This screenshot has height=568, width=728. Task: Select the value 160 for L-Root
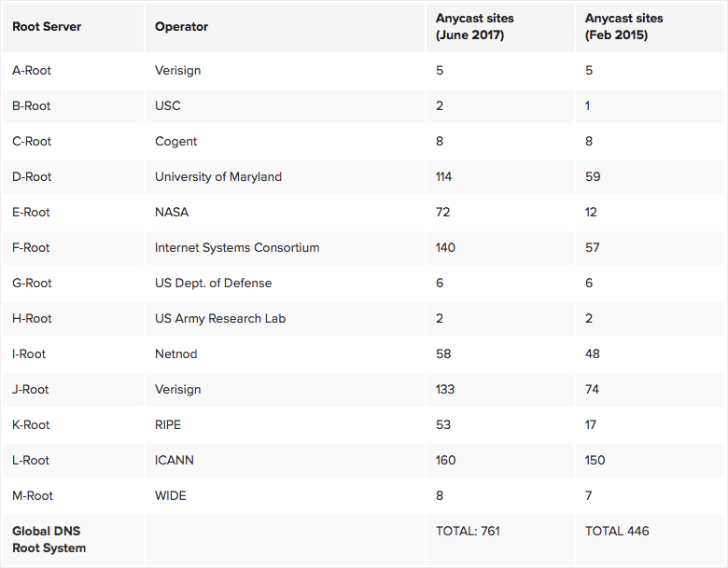click(447, 460)
